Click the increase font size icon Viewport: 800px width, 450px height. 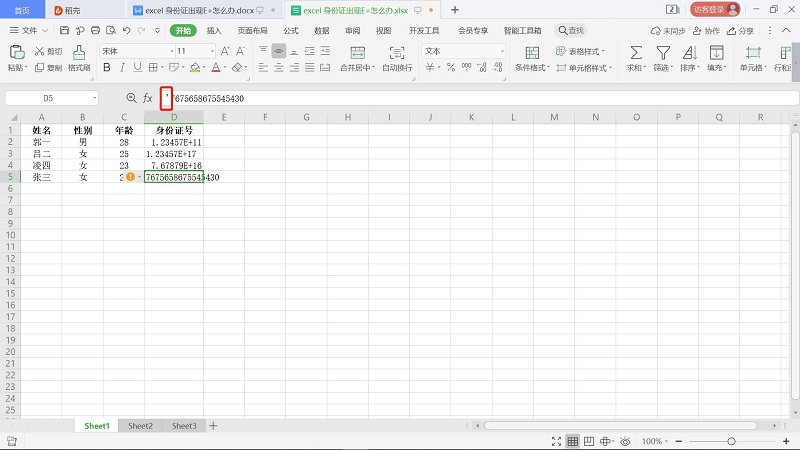[227, 51]
